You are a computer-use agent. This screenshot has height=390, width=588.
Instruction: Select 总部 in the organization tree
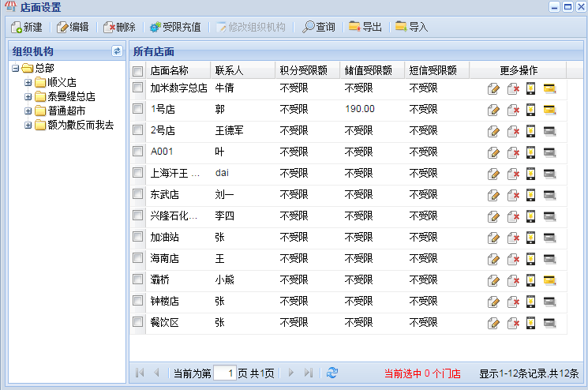point(45,68)
